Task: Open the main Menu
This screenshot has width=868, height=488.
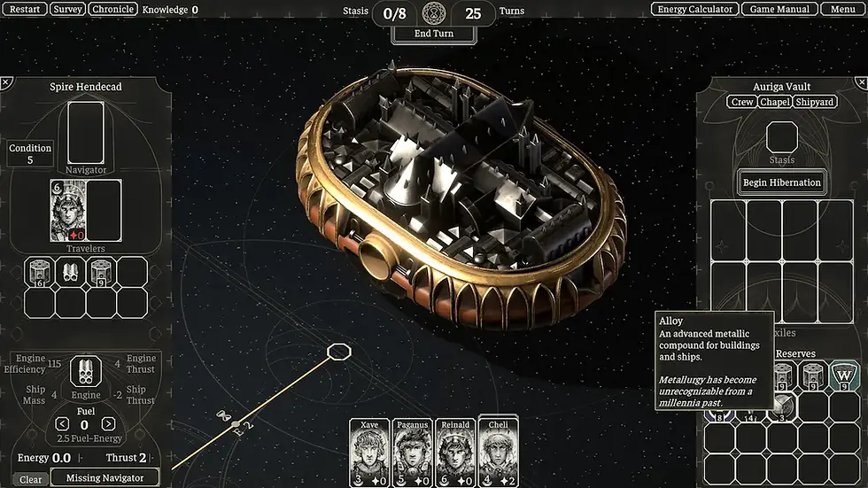Action: [842, 9]
